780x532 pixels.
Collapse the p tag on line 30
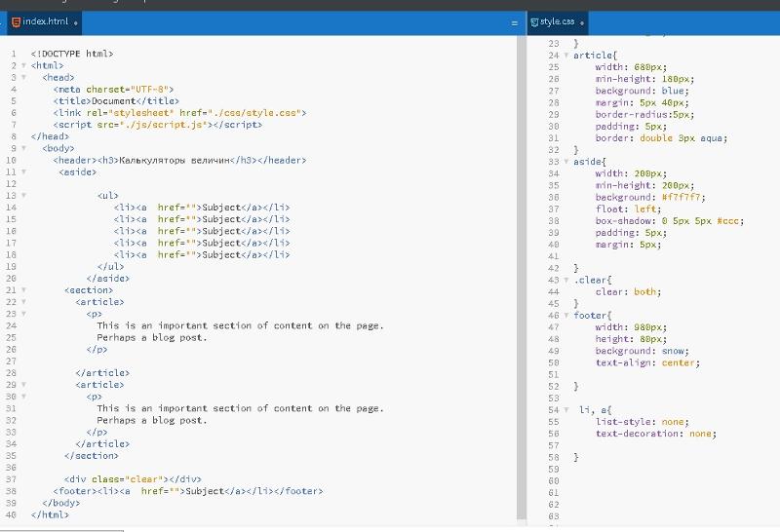(23, 397)
